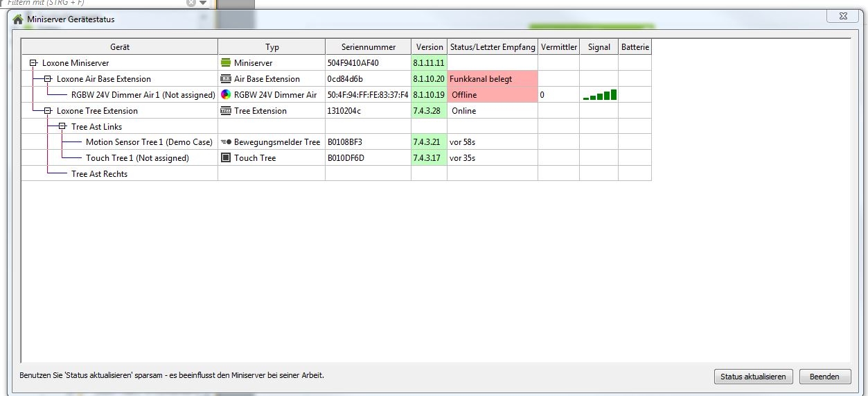Collapse the Loxone Miniserver tree node
This screenshot has width=868, height=396.
[33, 63]
